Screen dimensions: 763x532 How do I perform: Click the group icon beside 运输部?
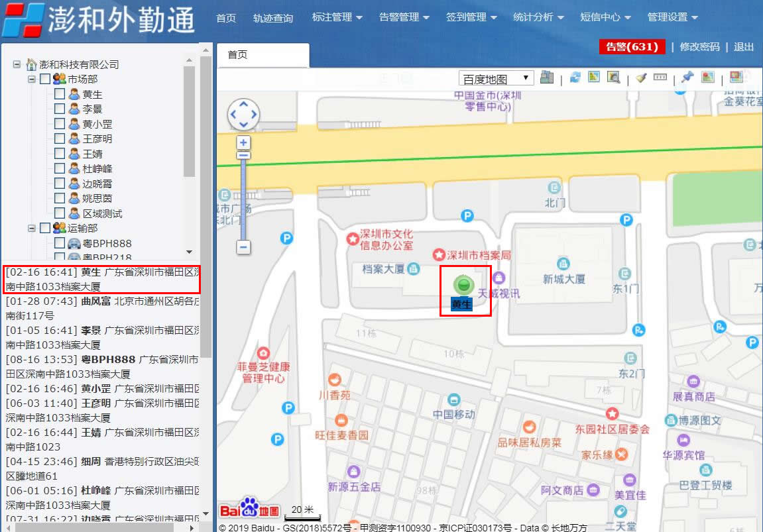pos(60,228)
